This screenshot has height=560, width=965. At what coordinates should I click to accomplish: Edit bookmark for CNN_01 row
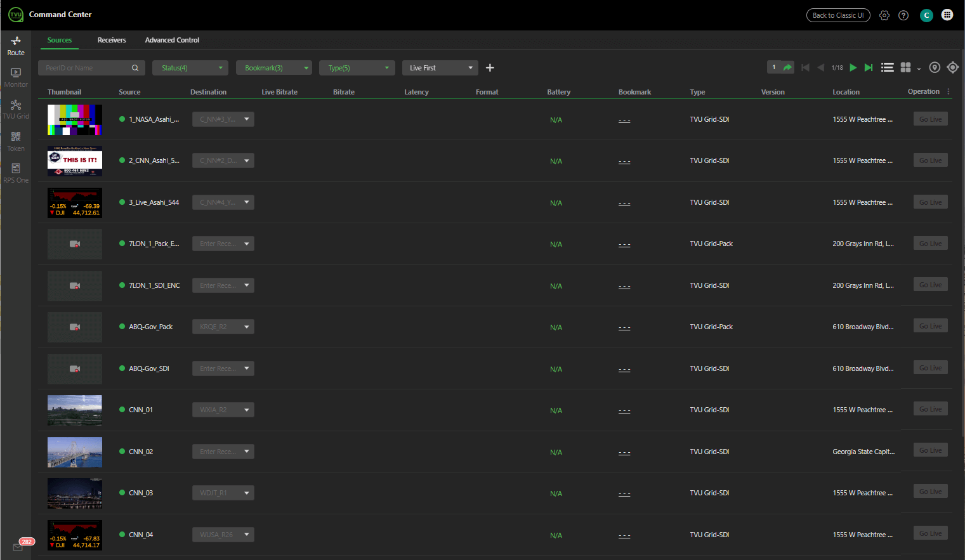tap(624, 411)
